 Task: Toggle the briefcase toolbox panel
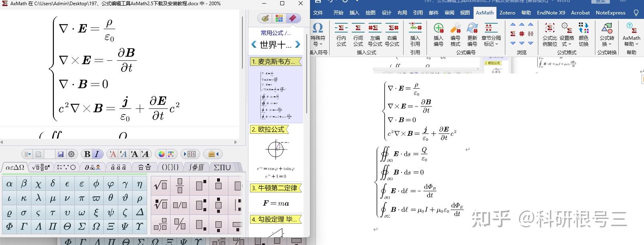(213, 154)
